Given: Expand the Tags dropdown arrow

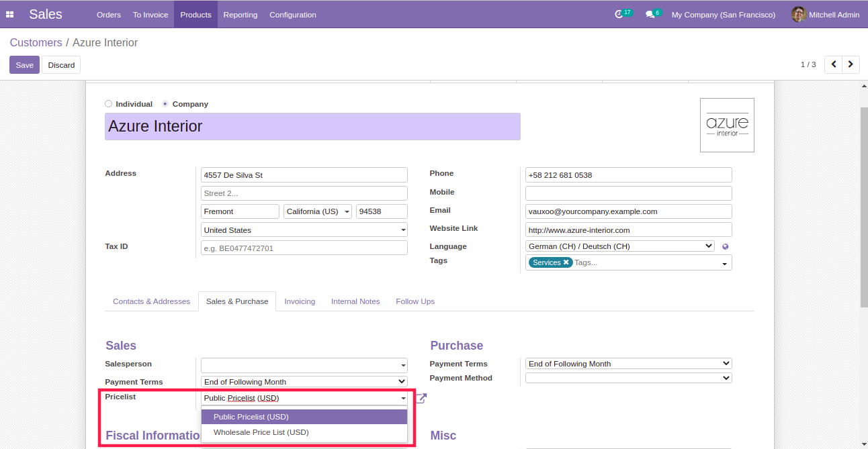Looking at the screenshot, I should (x=725, y=264).
